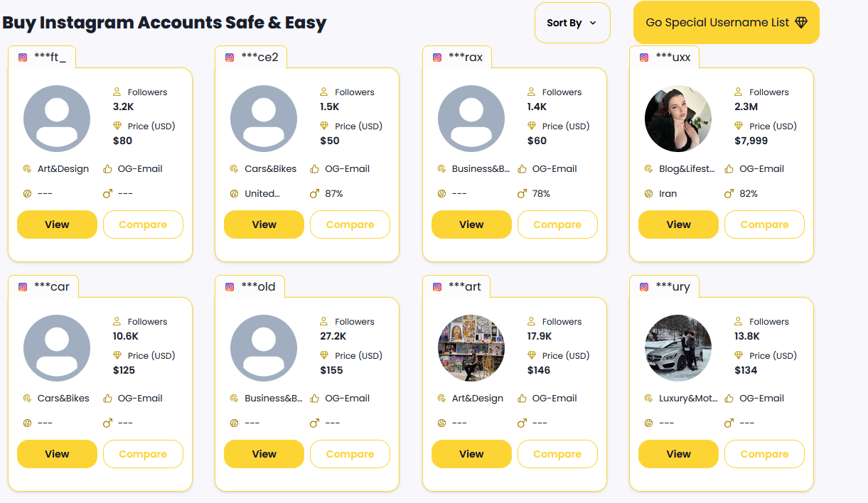Click country globe icon next to Iran
The width and height of the screenshot is (868, 503).
tap(648, 193)
